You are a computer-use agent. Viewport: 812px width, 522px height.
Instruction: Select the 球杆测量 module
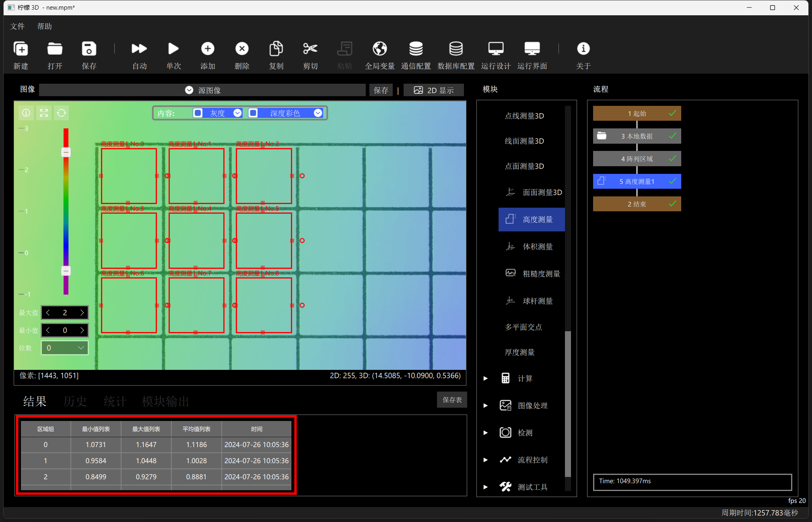coord(532,301)
